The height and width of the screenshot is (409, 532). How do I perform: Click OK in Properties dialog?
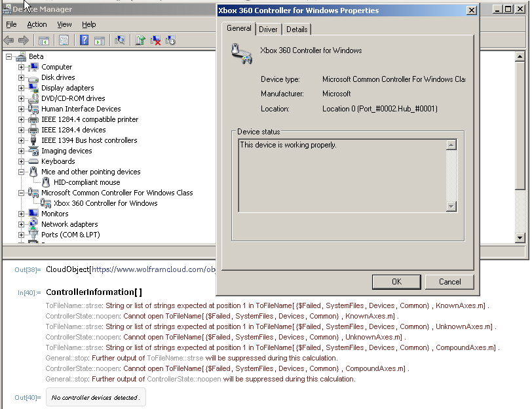pyautogui.click(x=396, y=282)
